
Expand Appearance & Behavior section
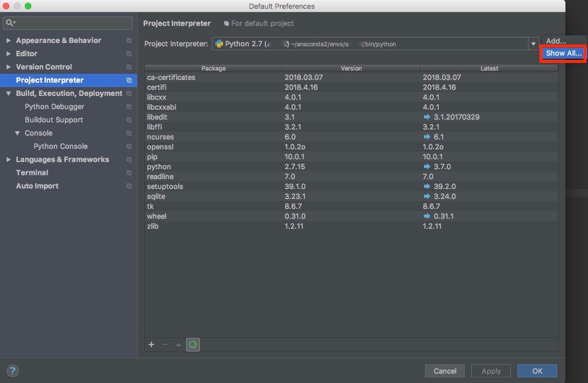click(8, 40)
